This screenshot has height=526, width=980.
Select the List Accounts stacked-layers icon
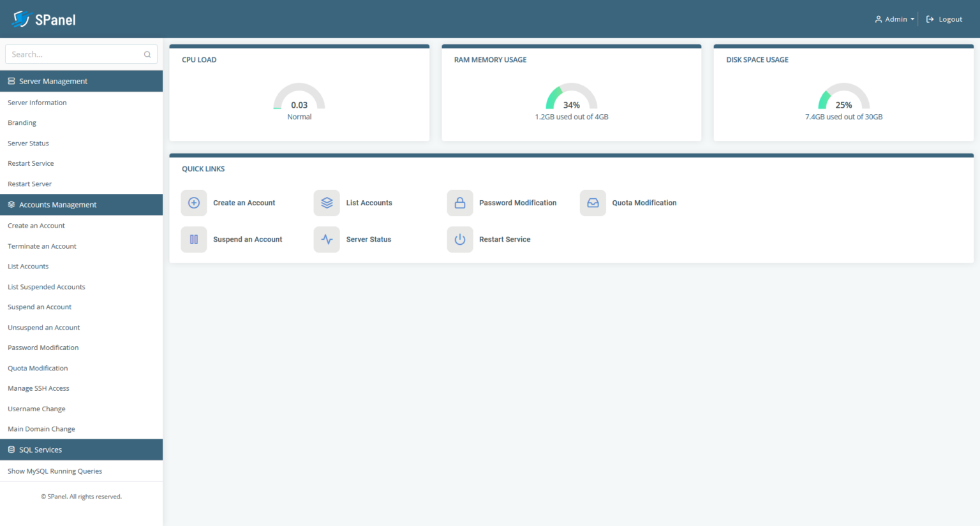[327, 203]
